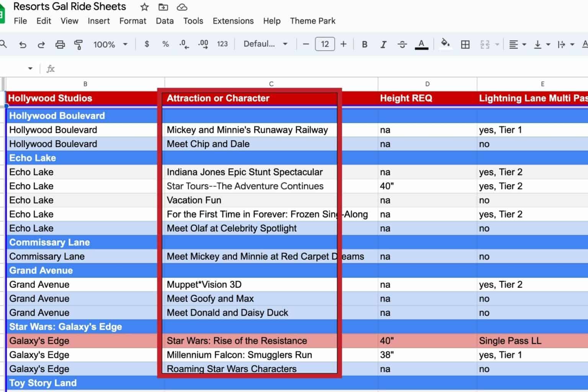This screenshot has width=588, height=392.
Task: Open the Format menu
Action: [x=132, y=21]
